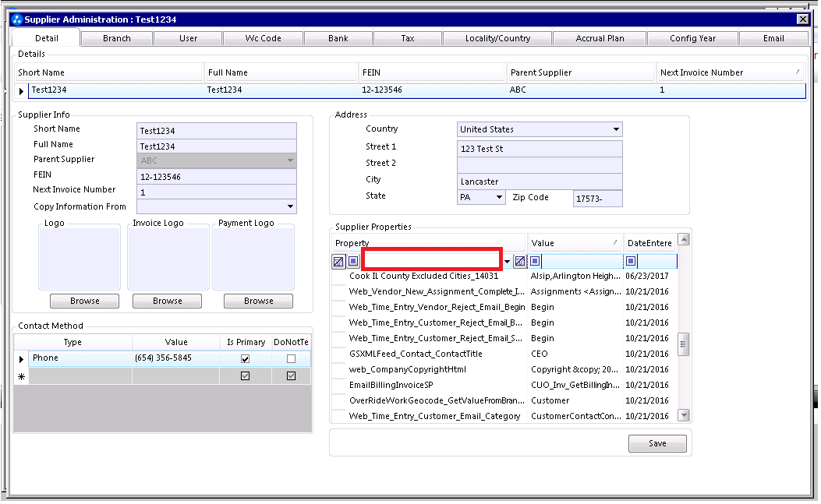Open the Property column filter operator icon
821x504 pixels.
(x=353, y=261)
